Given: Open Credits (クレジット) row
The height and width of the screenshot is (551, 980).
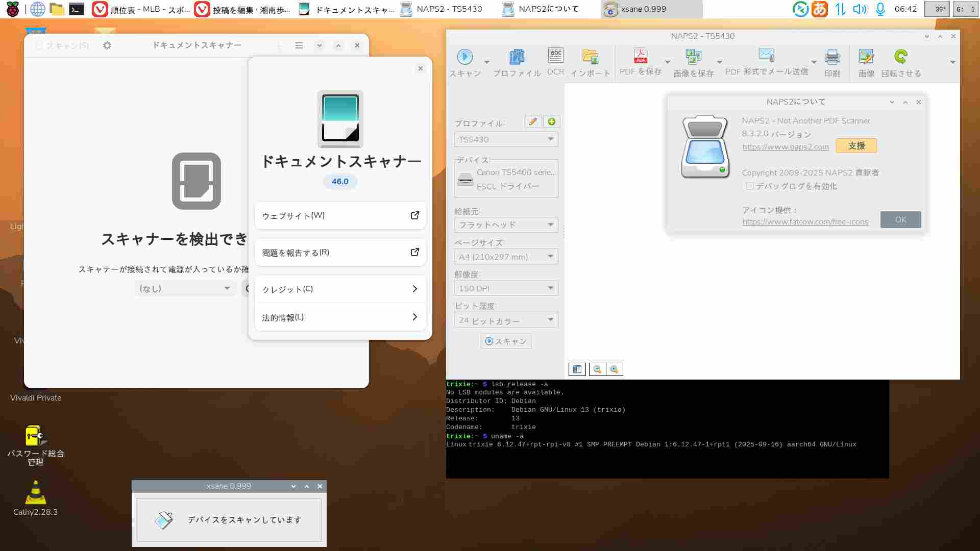Looking at the screenshot, I should [340, 289].
